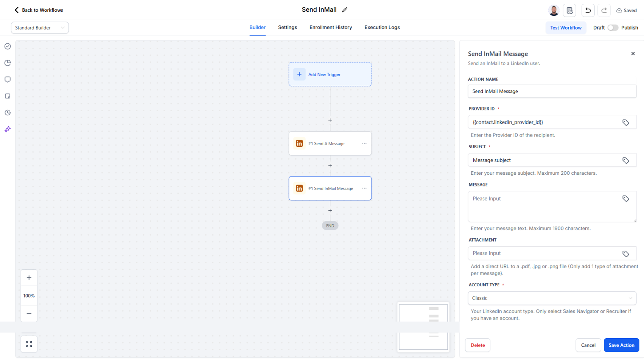Switch to the Enrollment History tab

coord(330,27)
